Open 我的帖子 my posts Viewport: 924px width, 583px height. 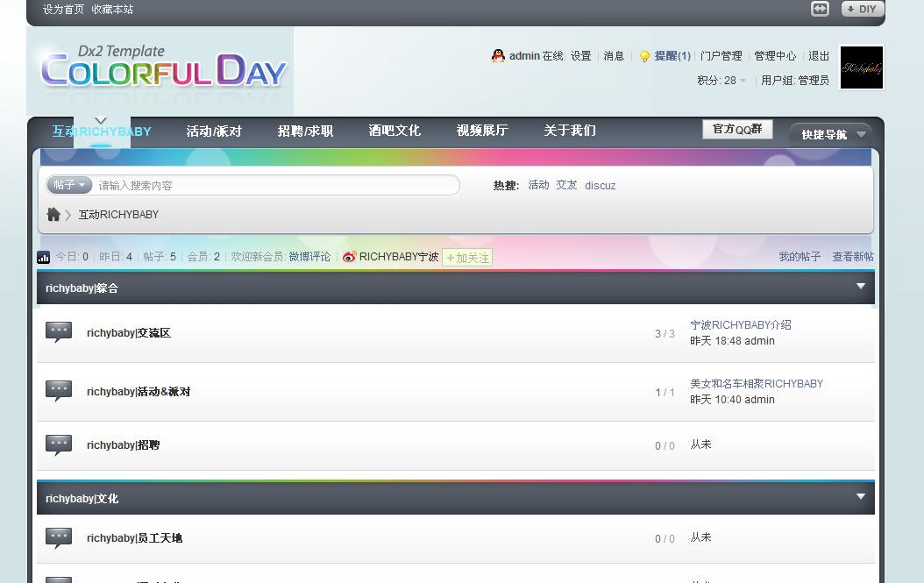pyautogui.click(x=800, y=257)
